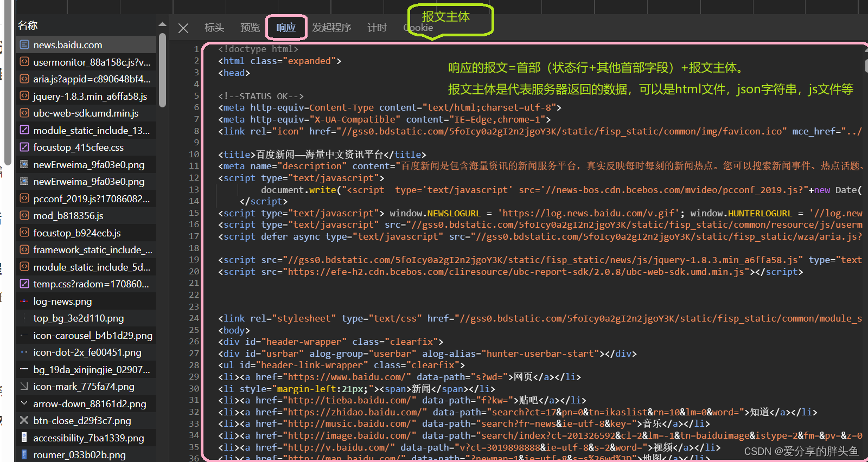The height and width of the screenshot is (462, 868).
Task: Click script icon of mod_b818356.js
Action: click(x=24, y=215)
